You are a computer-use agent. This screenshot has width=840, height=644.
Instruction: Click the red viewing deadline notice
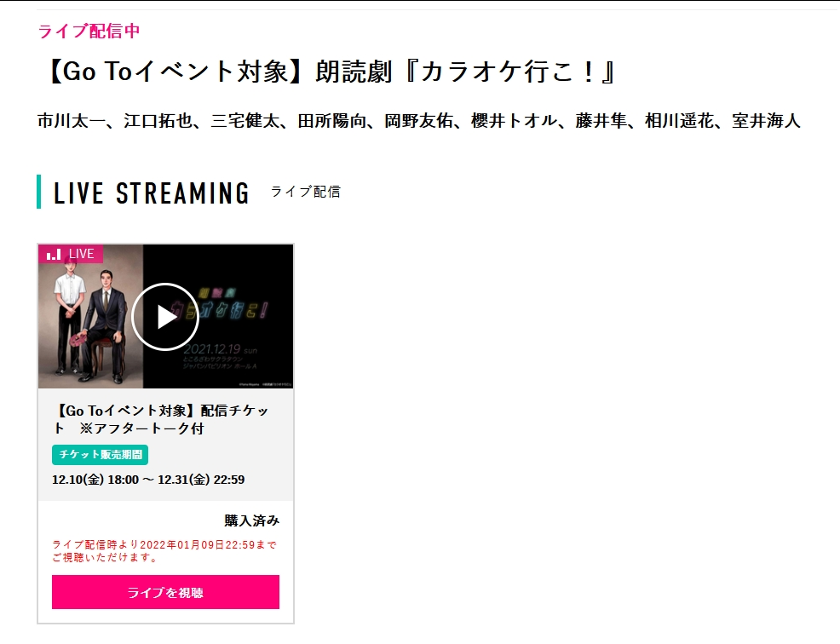[164, 551]
